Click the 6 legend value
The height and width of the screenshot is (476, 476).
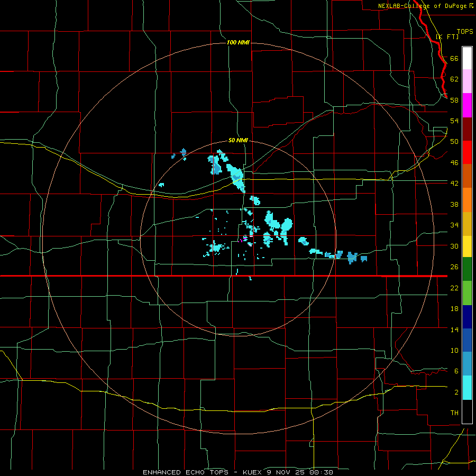[x=456, y=371]
